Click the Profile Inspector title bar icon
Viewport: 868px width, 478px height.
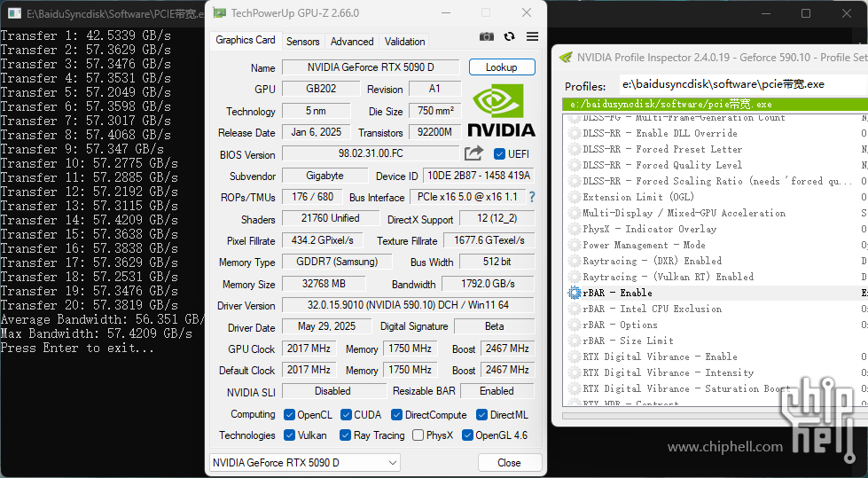566,58
